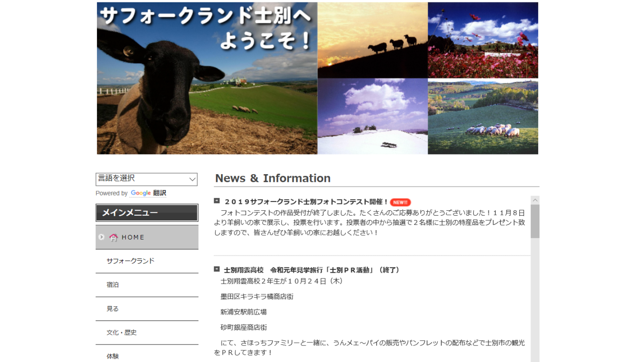Open the 宿泊 menu item

(x=113, y=285)
